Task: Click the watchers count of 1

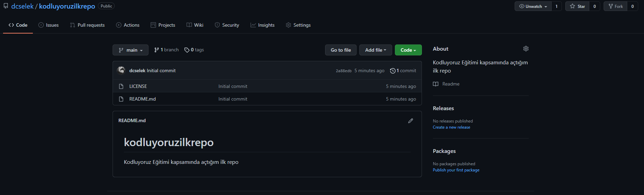Action: (556, 6)
